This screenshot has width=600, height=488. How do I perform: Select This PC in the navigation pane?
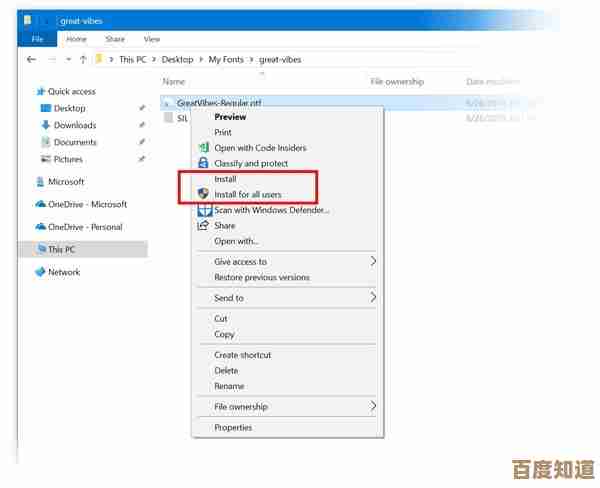point(62,249)
